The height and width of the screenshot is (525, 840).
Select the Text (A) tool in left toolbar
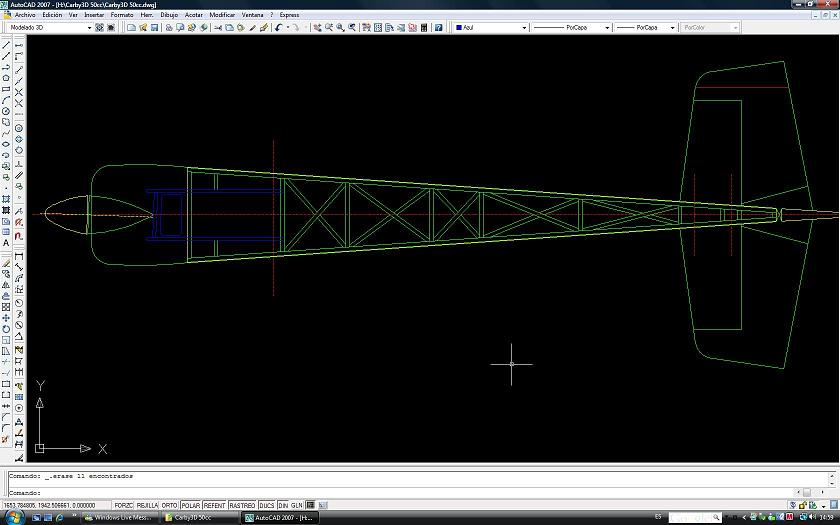pos(6,243)
